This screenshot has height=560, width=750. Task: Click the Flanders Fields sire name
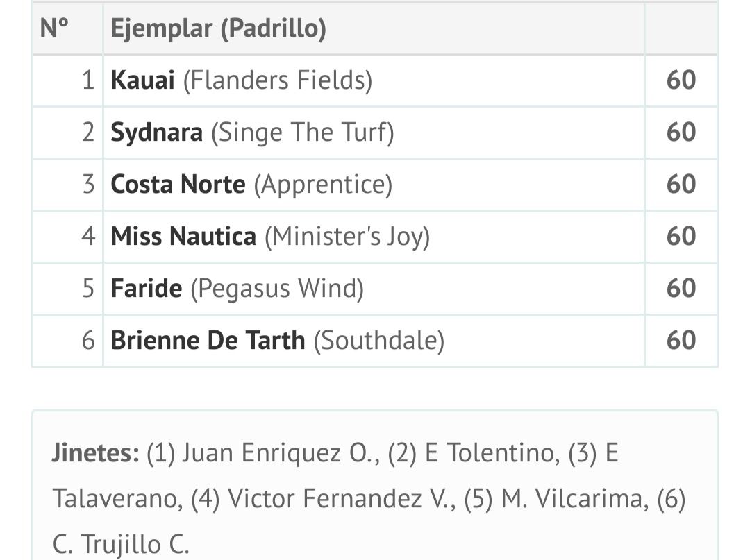(x=278, y=80)
